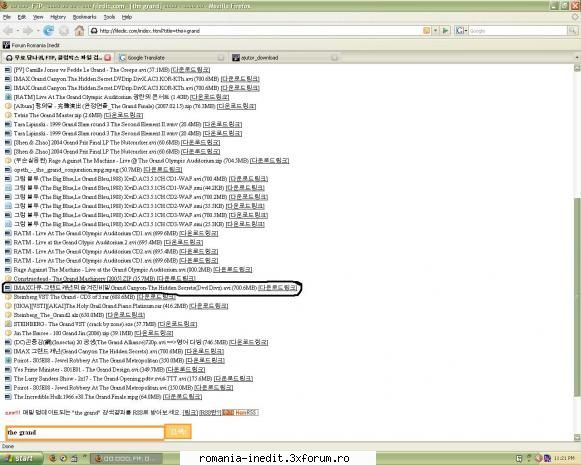
Task: Open the Forward history dropdown arrow
Action: (x=37, y=31)
